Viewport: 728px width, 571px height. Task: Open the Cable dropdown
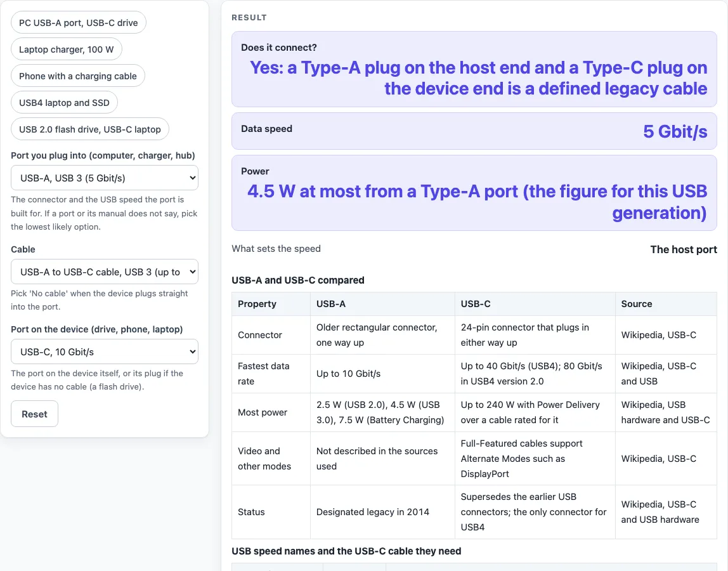(x=105, y=272)
